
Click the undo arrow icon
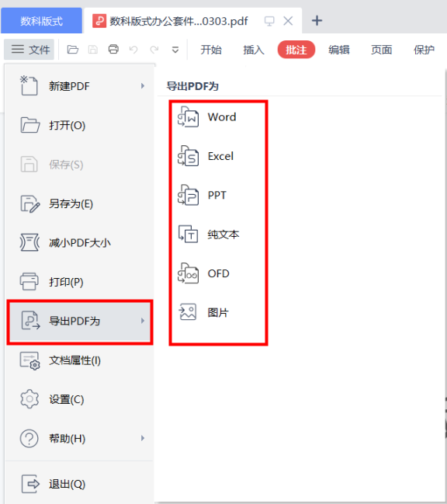[x=133, y=50]
